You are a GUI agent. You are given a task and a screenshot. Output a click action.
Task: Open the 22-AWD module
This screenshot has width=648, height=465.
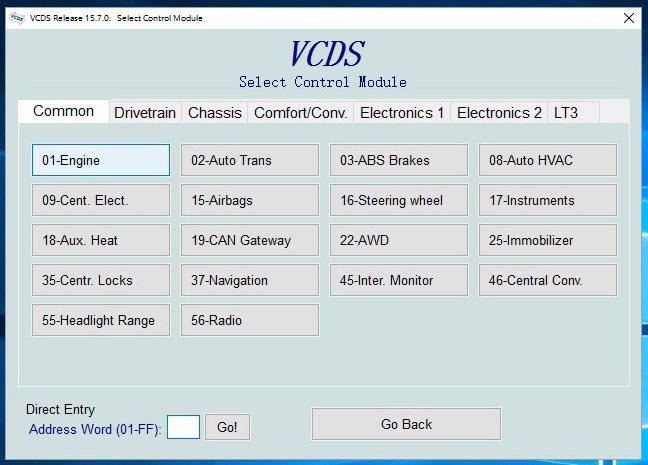(399, 240)
